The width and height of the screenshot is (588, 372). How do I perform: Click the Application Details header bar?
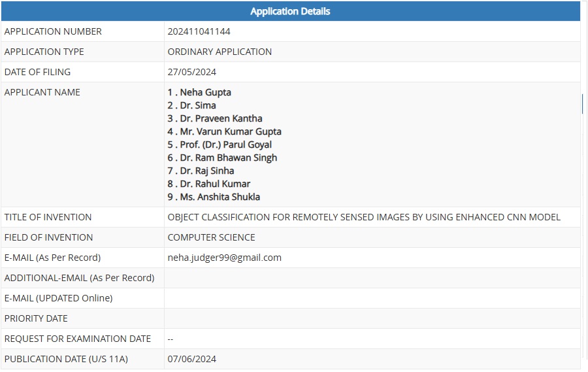[290, 11]
